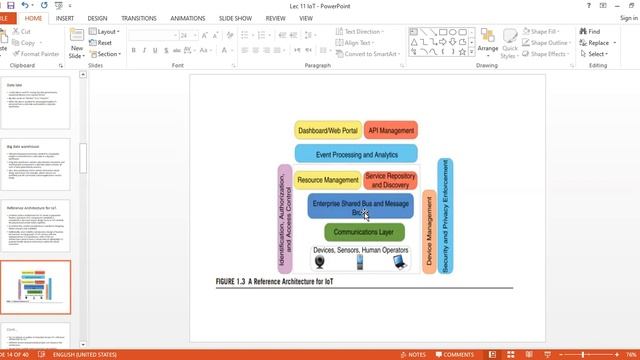Switch to the TRANSITIONS tab
The image size is (640, 360).
tap(139, 18)
